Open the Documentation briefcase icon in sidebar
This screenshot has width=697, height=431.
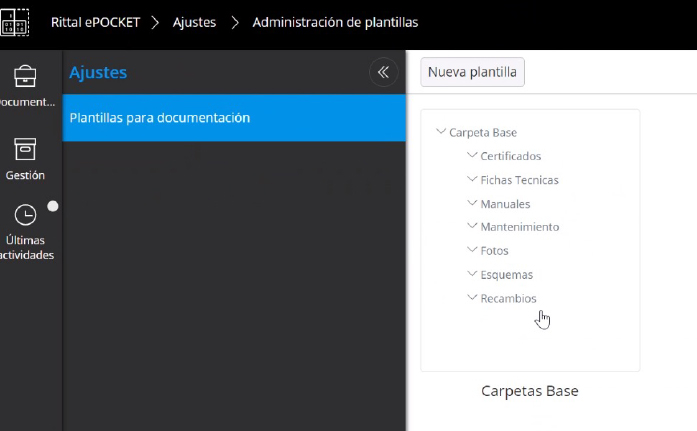click(x=25, y=76)
